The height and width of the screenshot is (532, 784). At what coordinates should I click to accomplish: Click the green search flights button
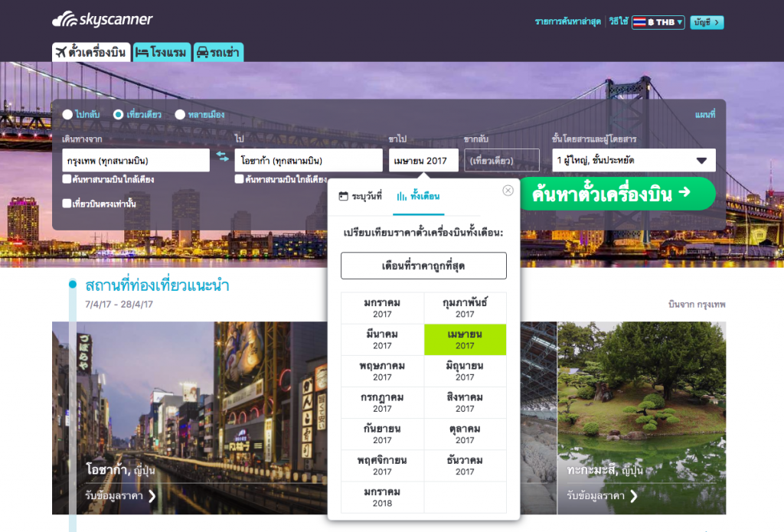coord(618,194)
